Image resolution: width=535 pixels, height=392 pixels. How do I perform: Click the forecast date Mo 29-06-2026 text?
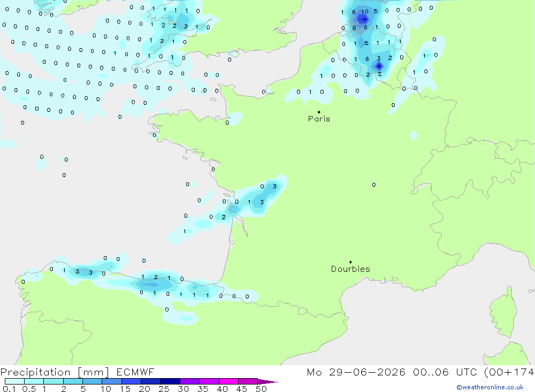356,372
